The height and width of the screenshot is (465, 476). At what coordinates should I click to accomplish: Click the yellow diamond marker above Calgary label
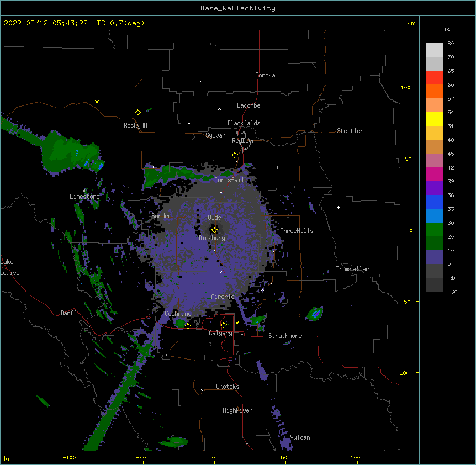click(x=224, y=325)
